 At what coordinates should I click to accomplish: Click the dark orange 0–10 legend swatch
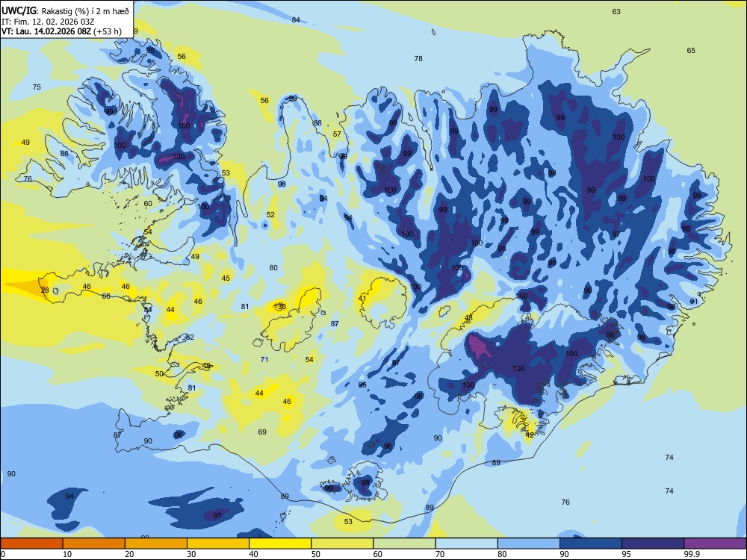tap(31, 544)
